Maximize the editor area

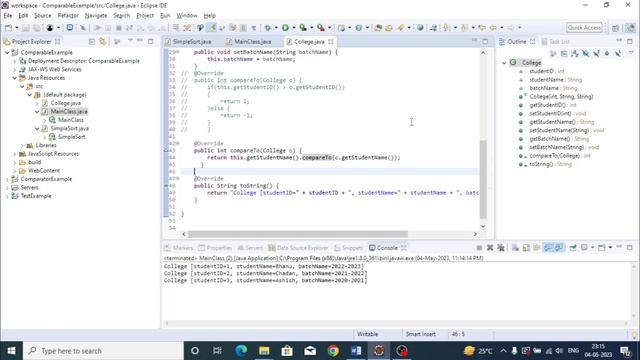(485, 42)
